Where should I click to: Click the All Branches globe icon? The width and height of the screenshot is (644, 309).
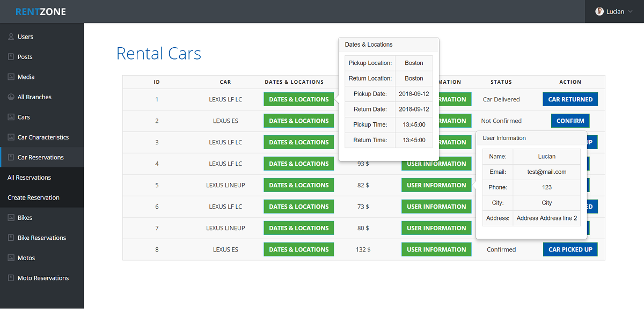11,97
